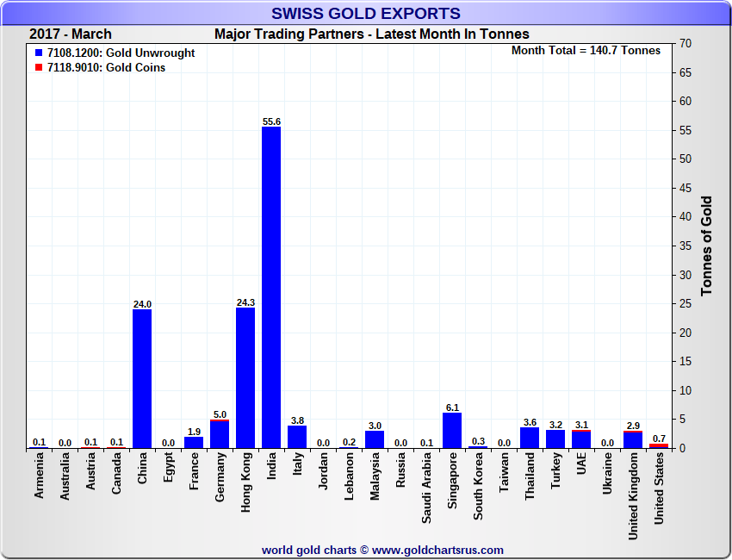Click the '24.0' value above China
This screenshot has width=732, height=560.
142,304
